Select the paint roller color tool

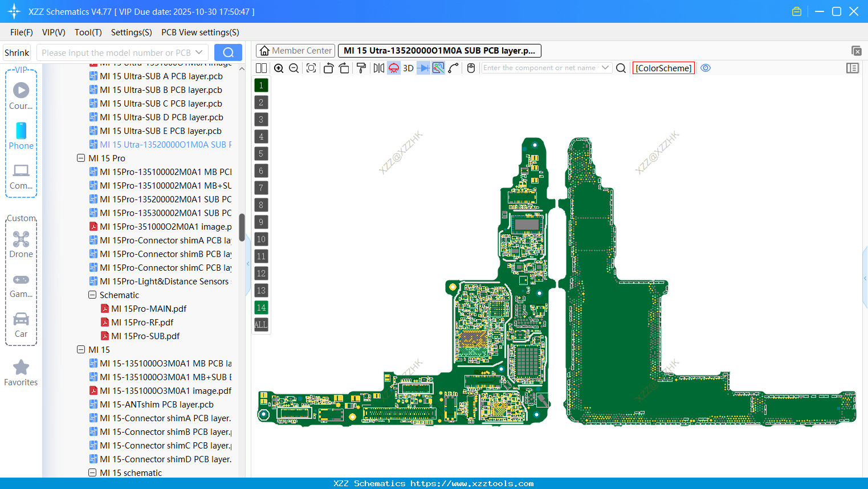click(x=361, y=68)
